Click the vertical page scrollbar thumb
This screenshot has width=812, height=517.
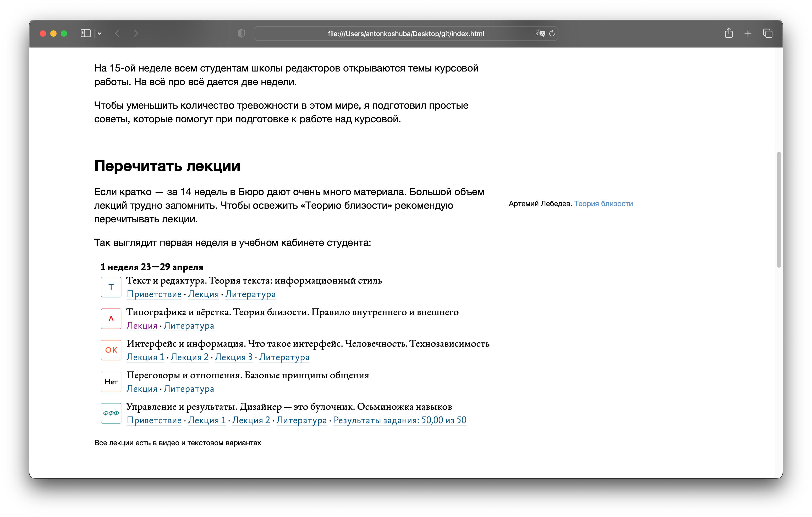779,210
